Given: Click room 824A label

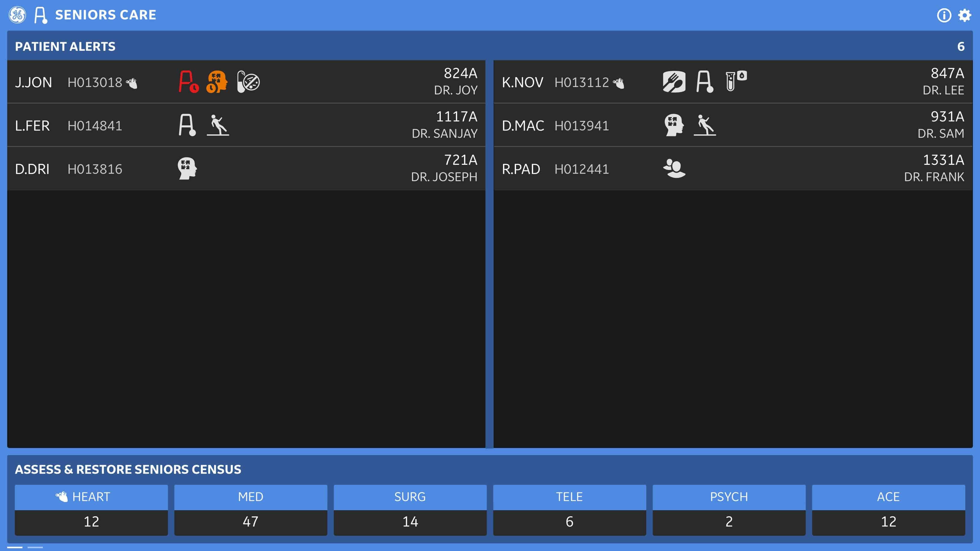Looking at the screenshot, I should click(x=460, y=73).
